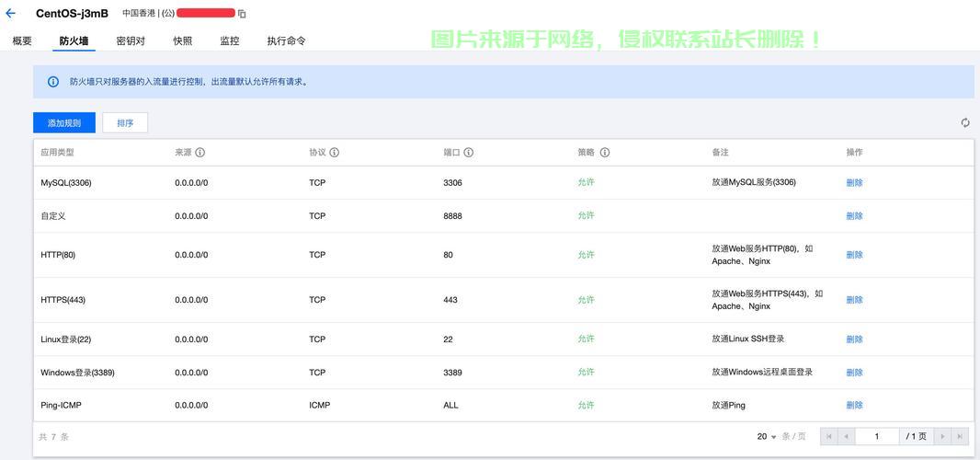Image resolution: width=980 pixels, height=460 pixels.
Task: Click the 共 7 条 total count
Action: [53, 437]
